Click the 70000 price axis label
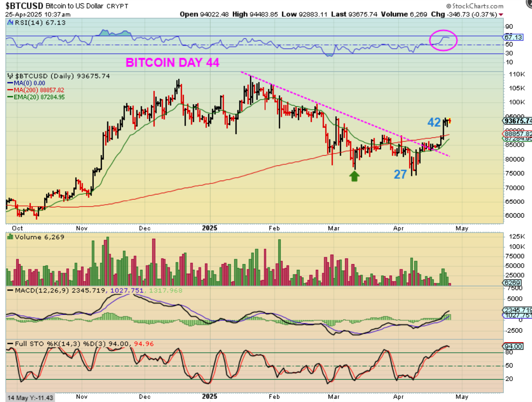The width and height of the screenshot is (532, 402). click(514, 188)
